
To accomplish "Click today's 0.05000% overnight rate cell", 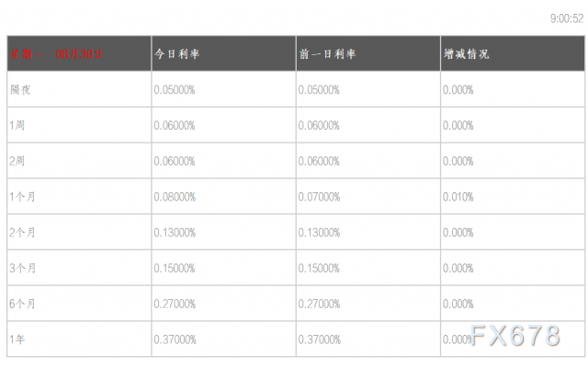I will point(175,90).
